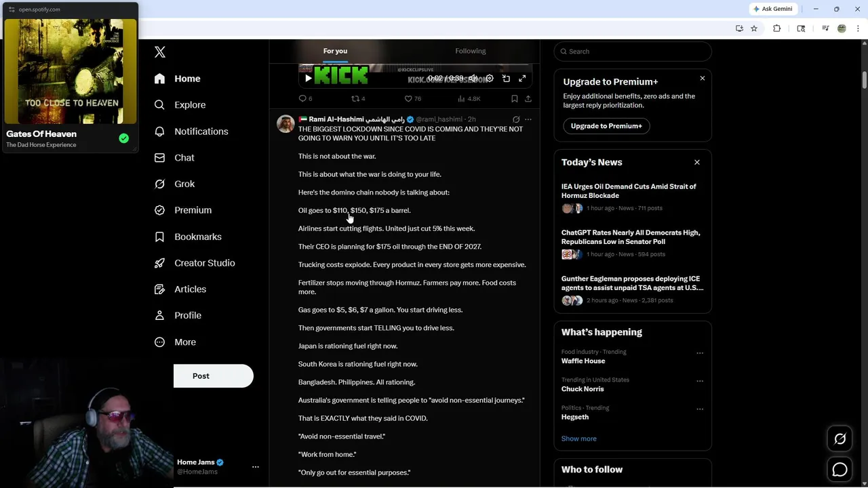Reply to the Kick clip post
868x488 pixels.
(305, 98)
